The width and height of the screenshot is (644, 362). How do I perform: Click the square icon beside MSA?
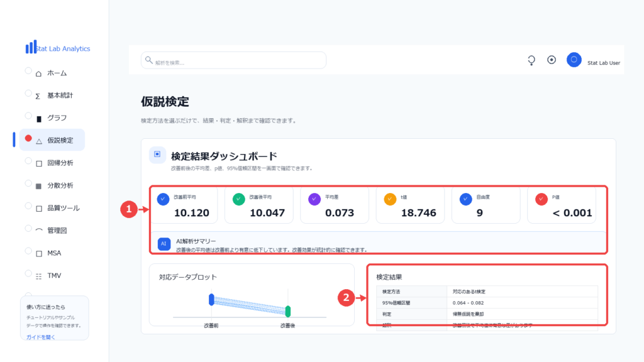pyautogui.click(x=39, y=254)
